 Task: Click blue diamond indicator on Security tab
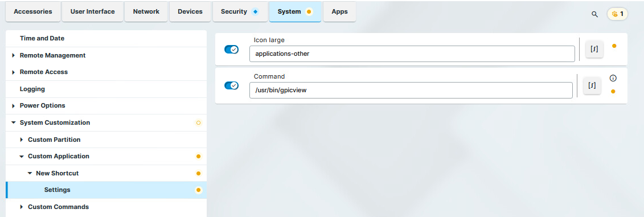[x=255, y=12]
